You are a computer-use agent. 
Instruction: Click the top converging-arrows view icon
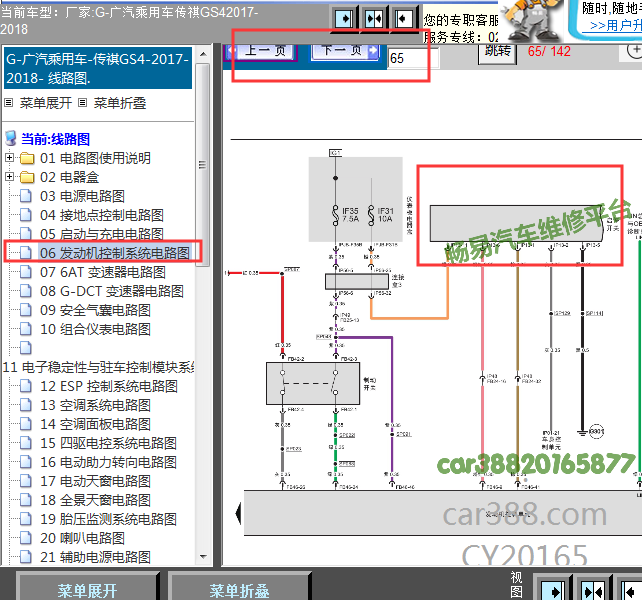(x=374, y=18)
